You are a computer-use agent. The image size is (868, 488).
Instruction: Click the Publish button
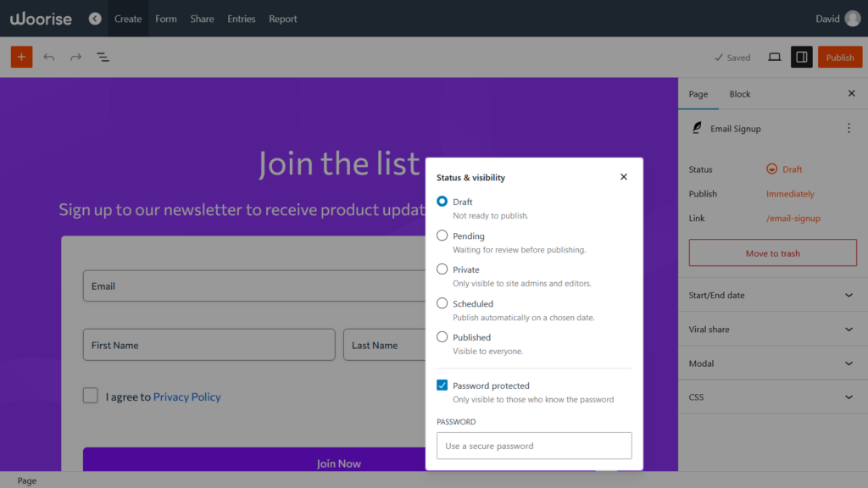point(840,57)
